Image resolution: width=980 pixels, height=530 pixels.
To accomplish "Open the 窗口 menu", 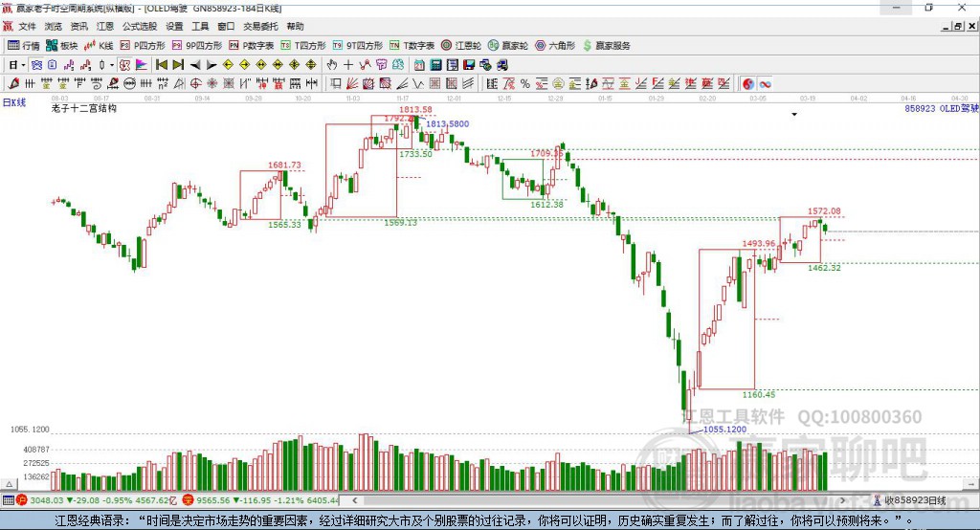I will [x=226, y=26].
